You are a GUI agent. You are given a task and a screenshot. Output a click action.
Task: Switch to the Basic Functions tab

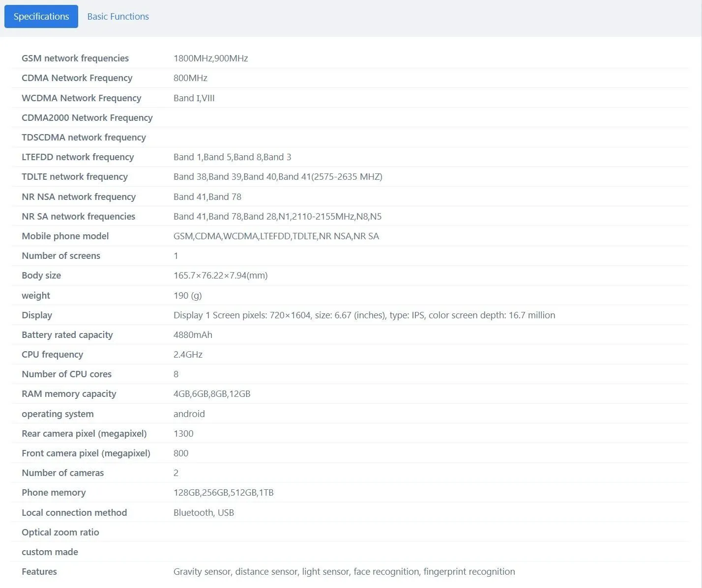118,16
